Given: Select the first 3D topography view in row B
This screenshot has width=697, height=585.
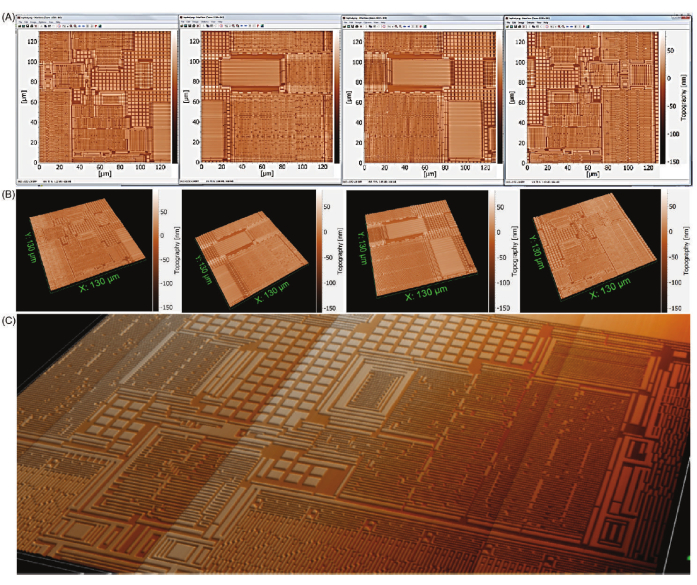Looking at the screenshot, I should click(x=84, y=250).
